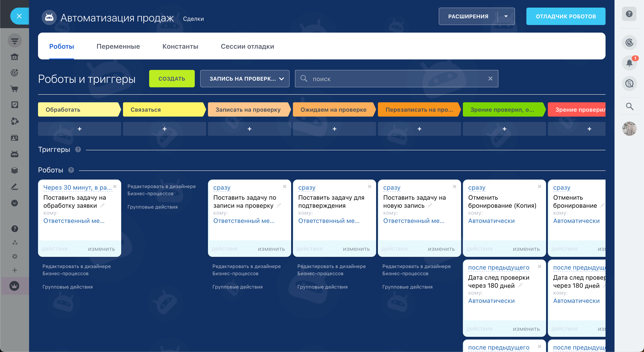644x352 pixels.
Task: Open the Сессии отладки tab
Action: (x=247, y=46)
